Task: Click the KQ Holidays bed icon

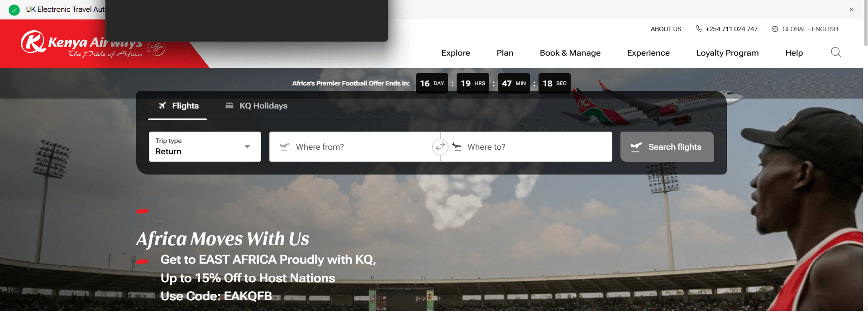Action: click(229, 105)
